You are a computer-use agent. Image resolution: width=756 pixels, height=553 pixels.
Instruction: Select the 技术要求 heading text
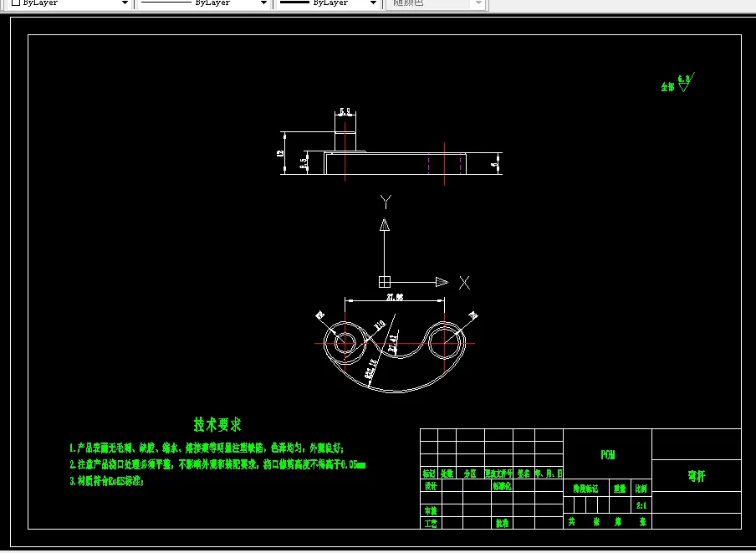tap(217, 424)
